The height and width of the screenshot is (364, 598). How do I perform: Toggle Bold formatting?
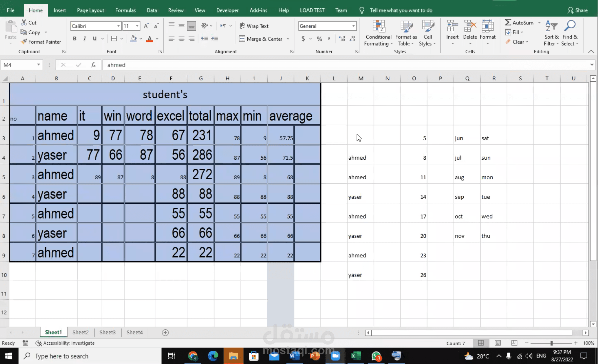(x=74, y=39)
